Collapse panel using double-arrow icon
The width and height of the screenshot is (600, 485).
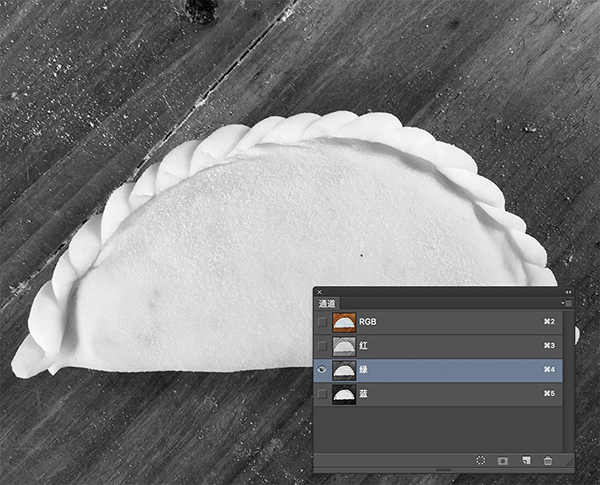point(568,292)
